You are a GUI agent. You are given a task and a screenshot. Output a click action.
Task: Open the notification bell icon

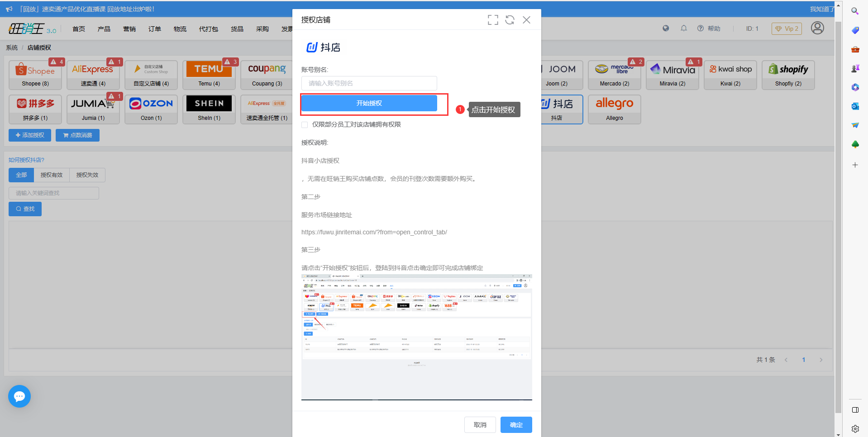coord(684,28)
